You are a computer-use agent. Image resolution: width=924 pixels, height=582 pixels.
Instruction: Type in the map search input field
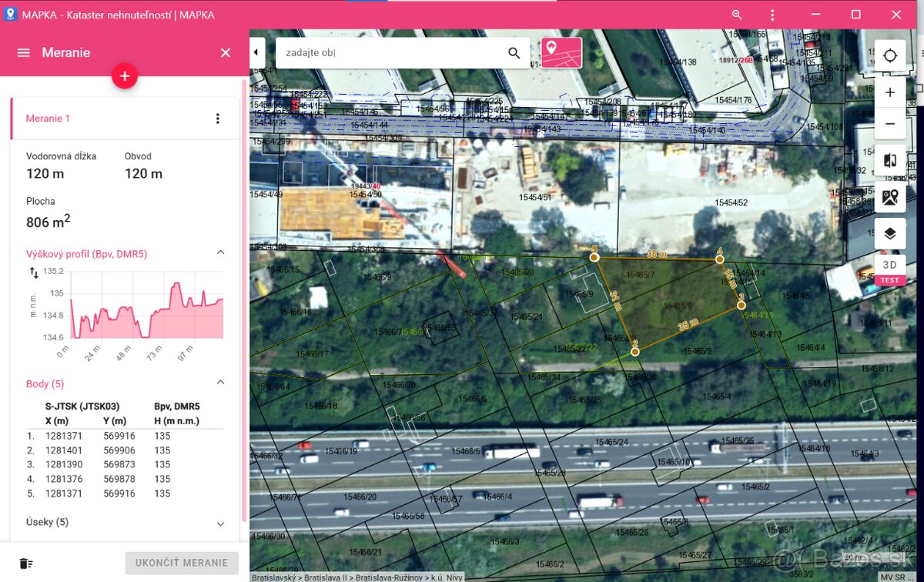click(x=389, y=53)
